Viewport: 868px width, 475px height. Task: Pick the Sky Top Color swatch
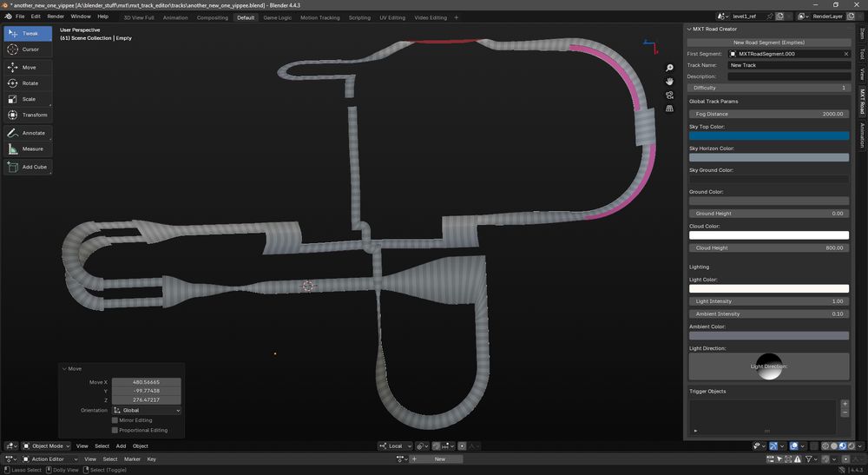coord(769,135)
